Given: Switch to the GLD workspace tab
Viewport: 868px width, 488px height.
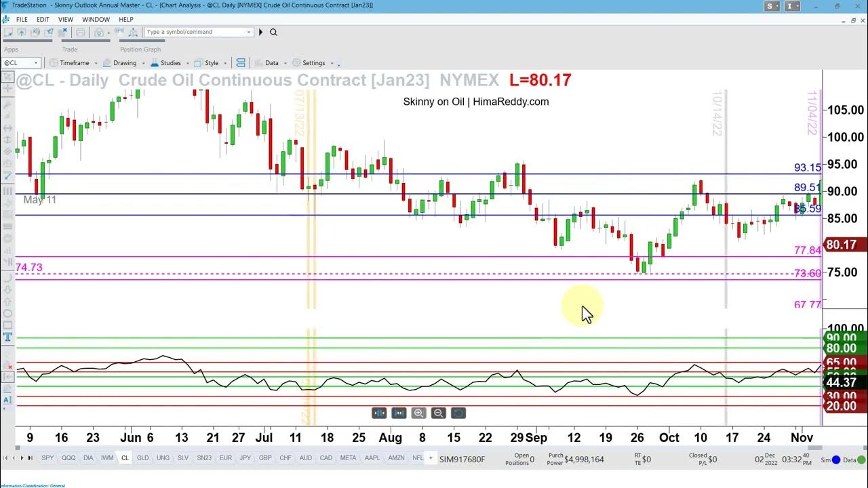Looking at the screenshot, I should click(142, 458).
